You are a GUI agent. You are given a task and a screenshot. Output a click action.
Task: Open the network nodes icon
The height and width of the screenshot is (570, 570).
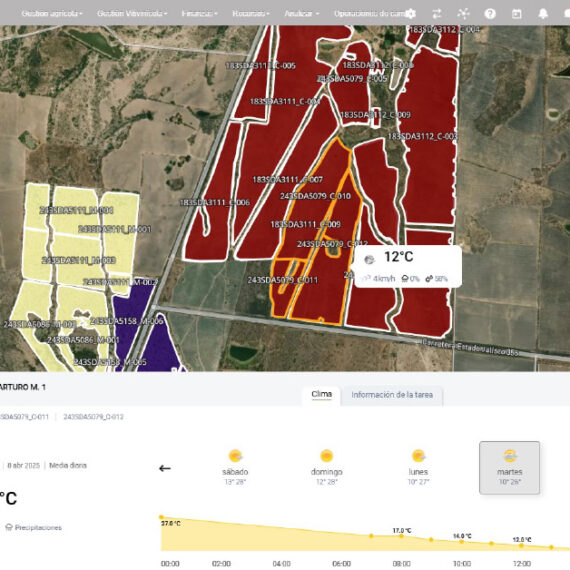(x=463, y=14)
